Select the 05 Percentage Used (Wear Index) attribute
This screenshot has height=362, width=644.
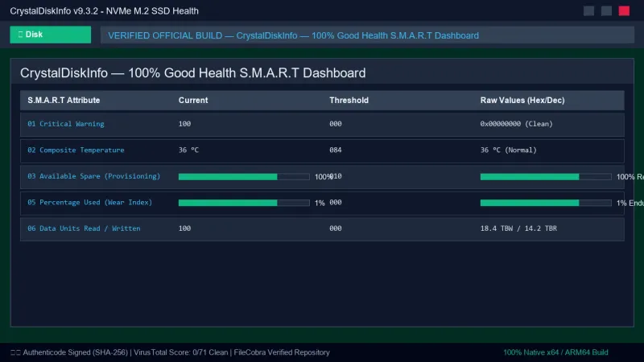coord(90,203)
